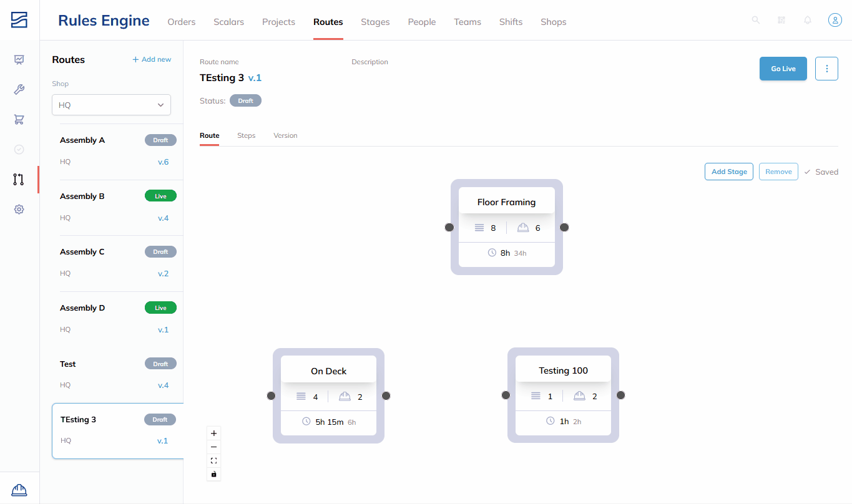The height and width of the screenshot is (504, 852).
Task: Click the app logo icon
Action: pos(19,20)
